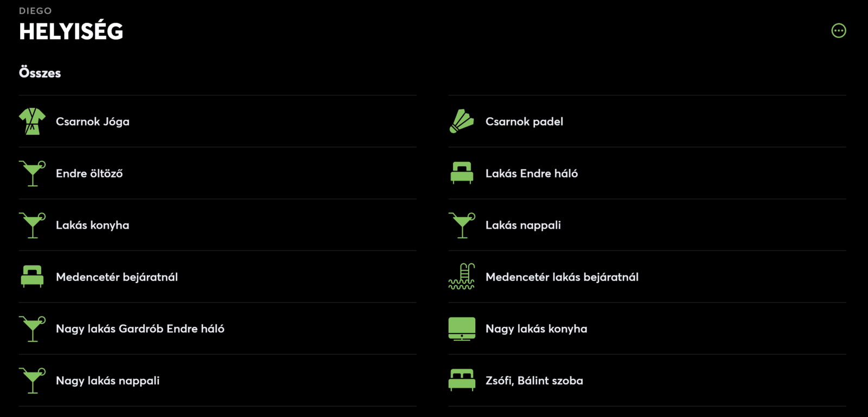Screen dimensions: 868x417
Task: Select the Zsófi, Bálint szoba label
Action: [534, 381]
